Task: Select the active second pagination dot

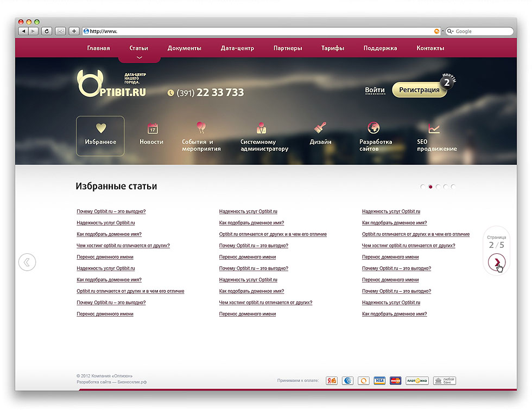Action: tap(430, 187)
